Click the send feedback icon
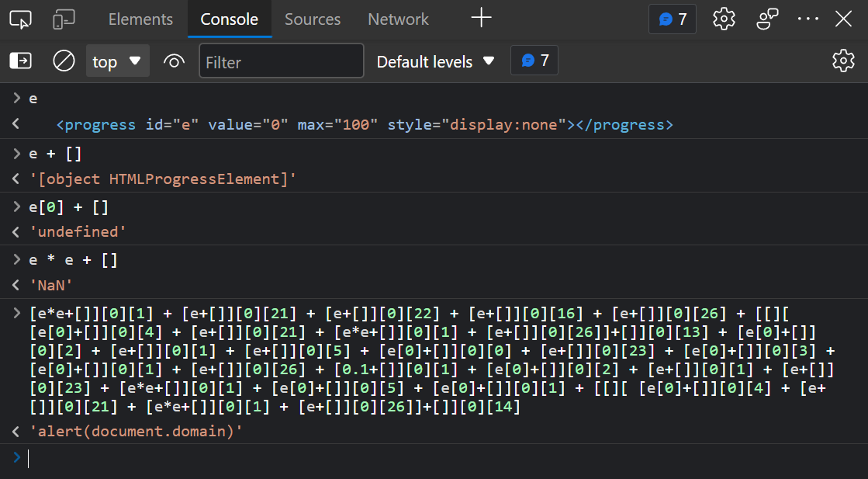Image resolution: width=868 pixels, height=479 pixels. pos(767,19)
